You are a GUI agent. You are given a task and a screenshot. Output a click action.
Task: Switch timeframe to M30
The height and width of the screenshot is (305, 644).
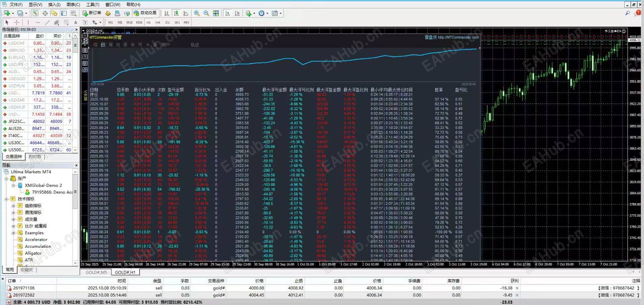(x=139, y=23)
